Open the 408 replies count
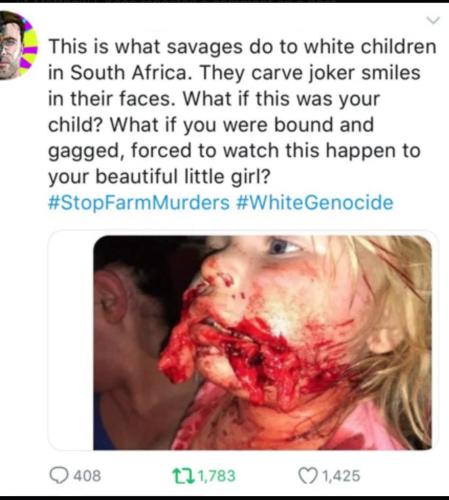 pos(87,475)
